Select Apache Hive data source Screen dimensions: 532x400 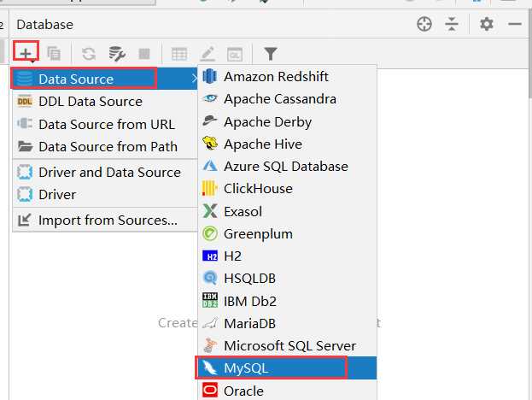point(288,144)
